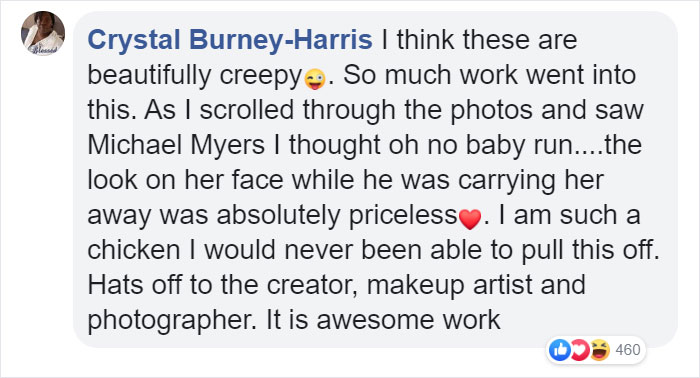The height and width of the screenshot is (378, 700).
Task: Open Crystal Burney-Harris's profile picture
Action: (43, 33)
